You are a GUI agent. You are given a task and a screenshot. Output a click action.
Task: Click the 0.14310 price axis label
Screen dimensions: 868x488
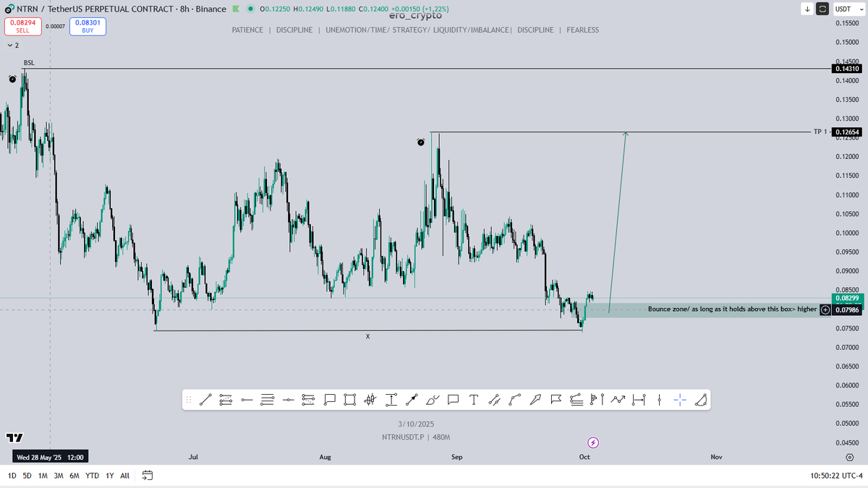[x=847, y=69]
